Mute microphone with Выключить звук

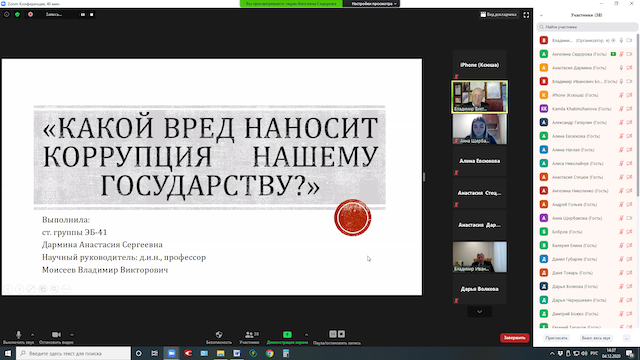[x=18, y=337]
